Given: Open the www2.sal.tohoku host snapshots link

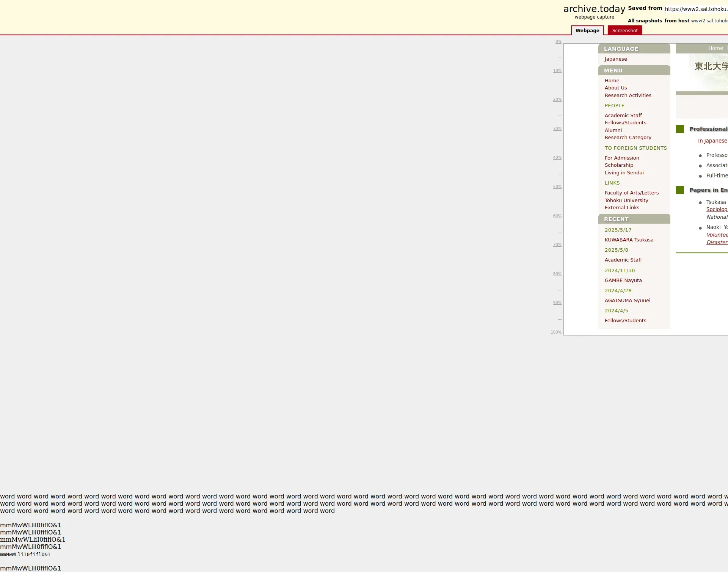Looking at the screenshot, I should pos(709,21).
